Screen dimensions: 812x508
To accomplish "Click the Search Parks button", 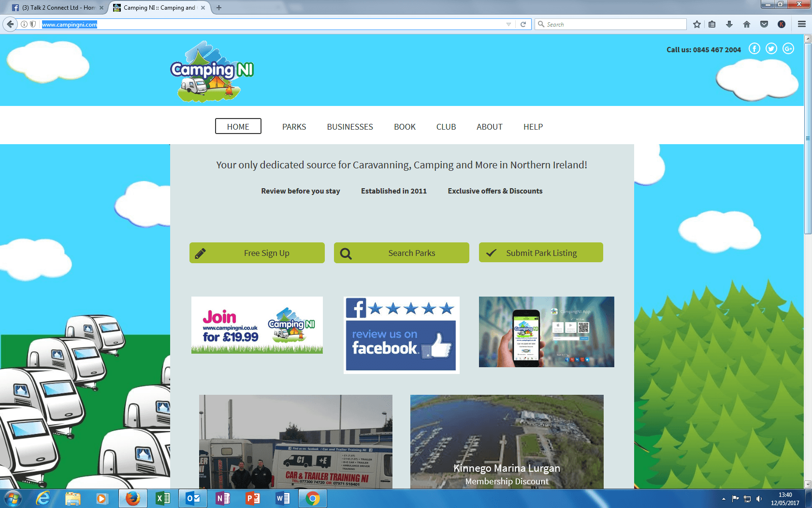I will pos(402,253).
